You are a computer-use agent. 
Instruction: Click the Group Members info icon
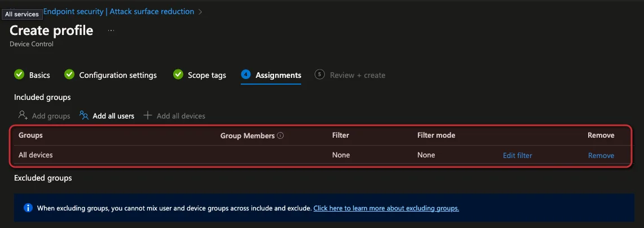[280, 135]
